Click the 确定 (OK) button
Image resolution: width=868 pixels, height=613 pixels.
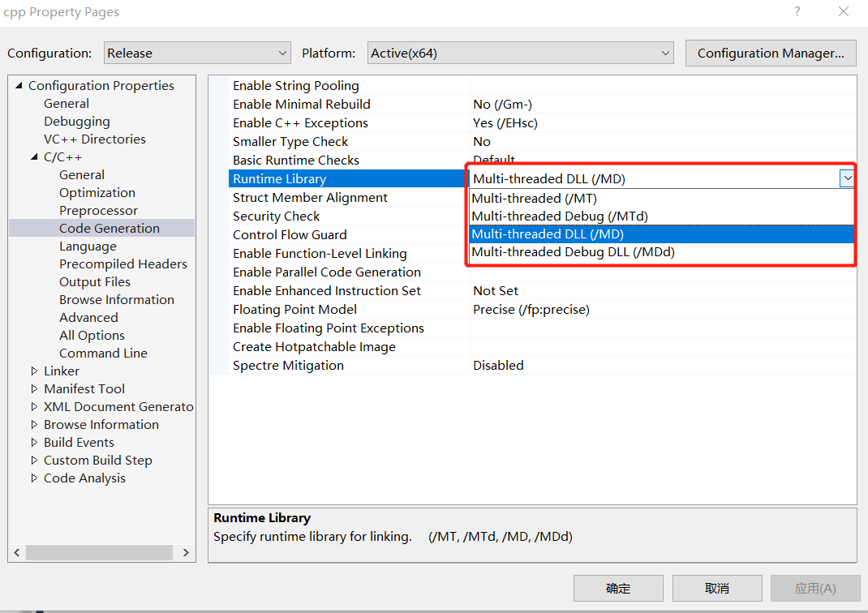point(618,588)
